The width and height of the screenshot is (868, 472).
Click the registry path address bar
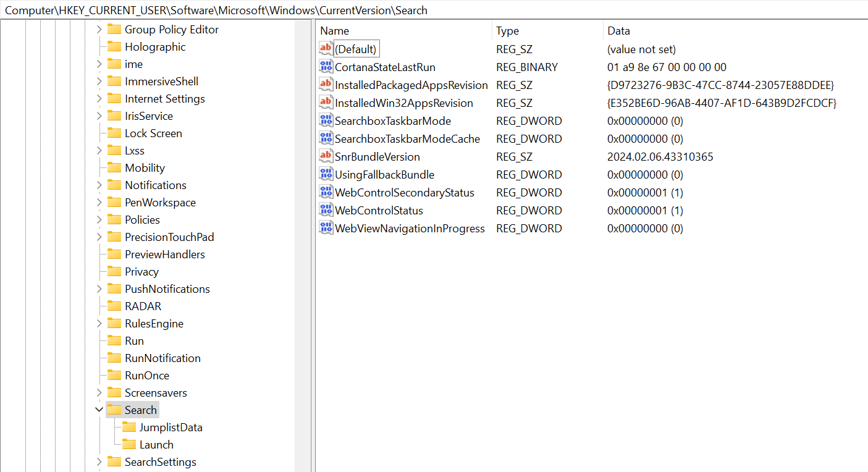434,10
